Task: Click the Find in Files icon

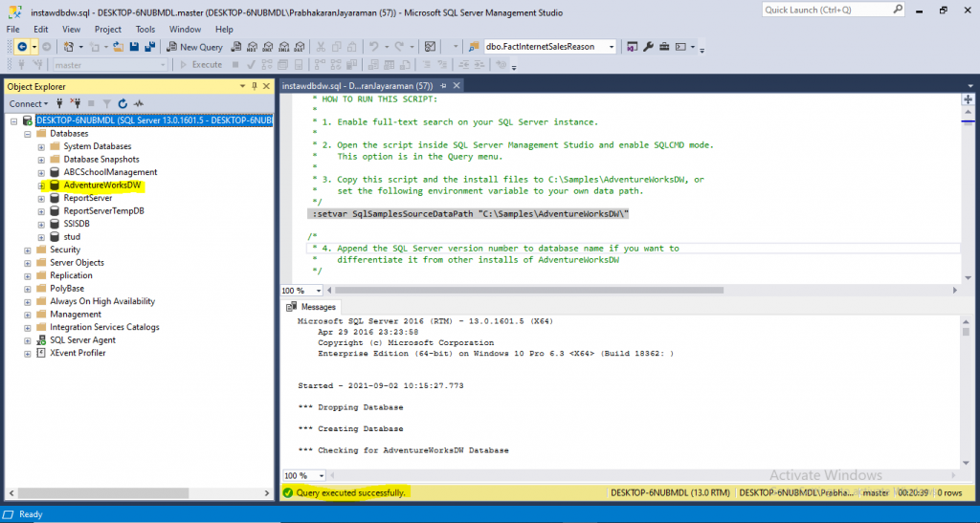Action: pos(474,47)
